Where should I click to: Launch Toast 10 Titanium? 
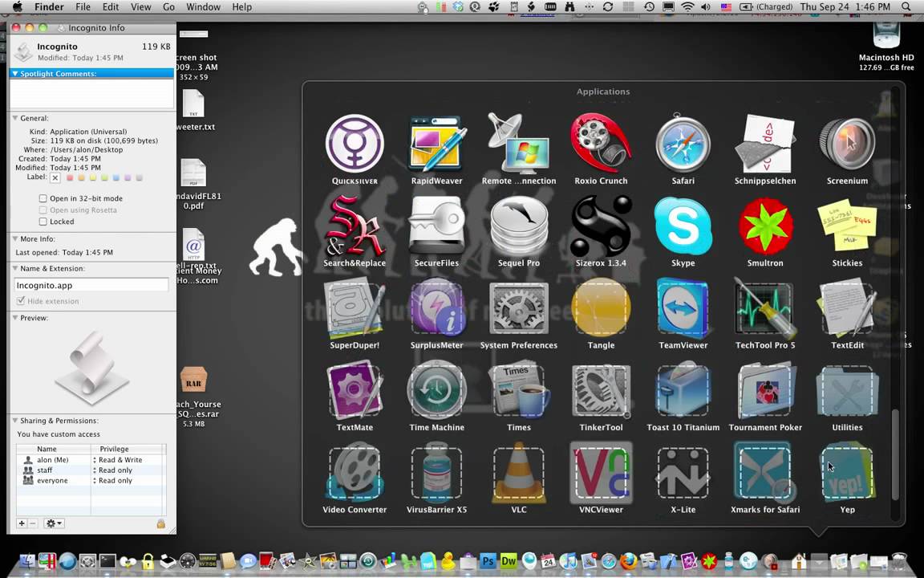click(683, 390)
